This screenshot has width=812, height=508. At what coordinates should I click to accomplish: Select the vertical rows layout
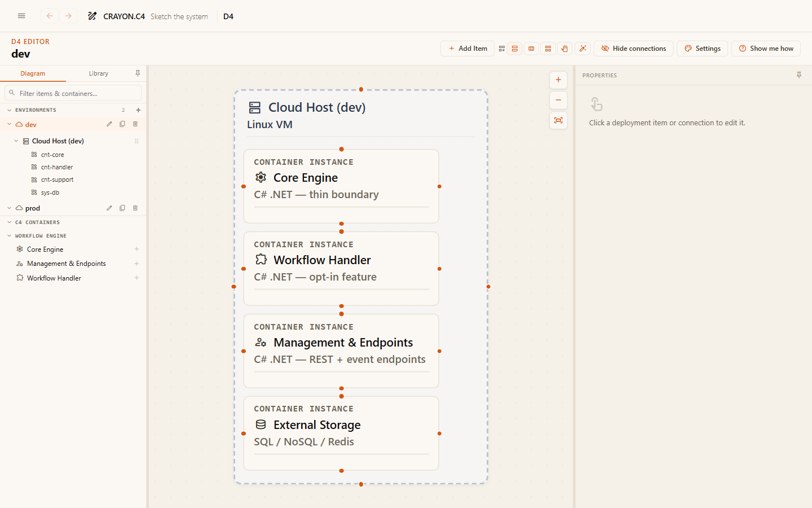click(515, 49)
